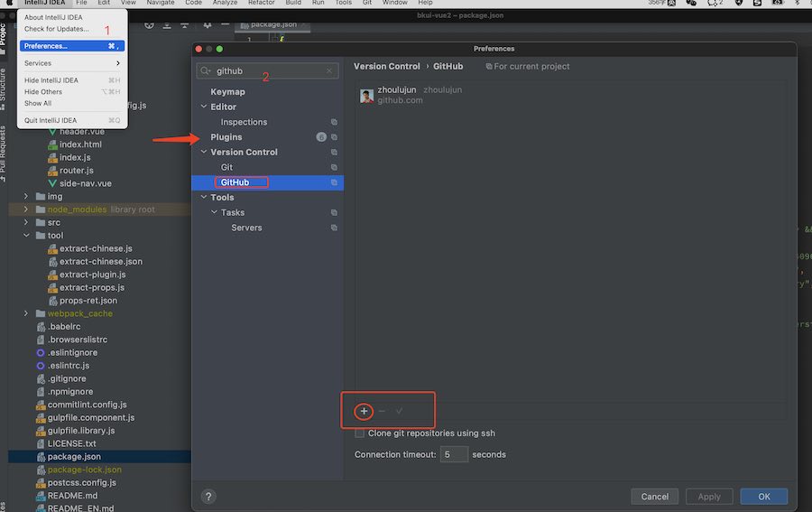
Task: Collapse the tool folder in project tree
Action: (26, 236)
